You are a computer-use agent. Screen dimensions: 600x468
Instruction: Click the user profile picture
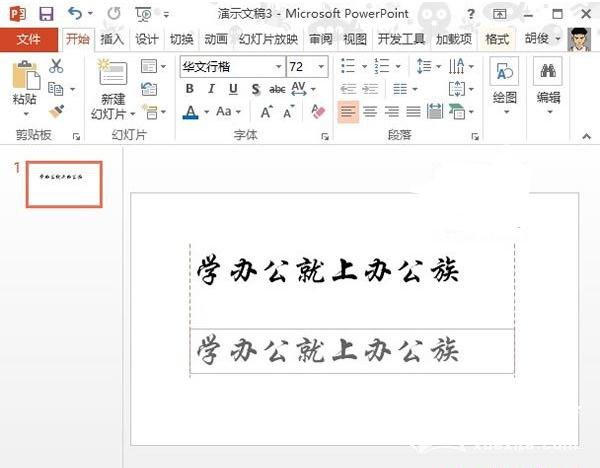[x=579, y=39]
